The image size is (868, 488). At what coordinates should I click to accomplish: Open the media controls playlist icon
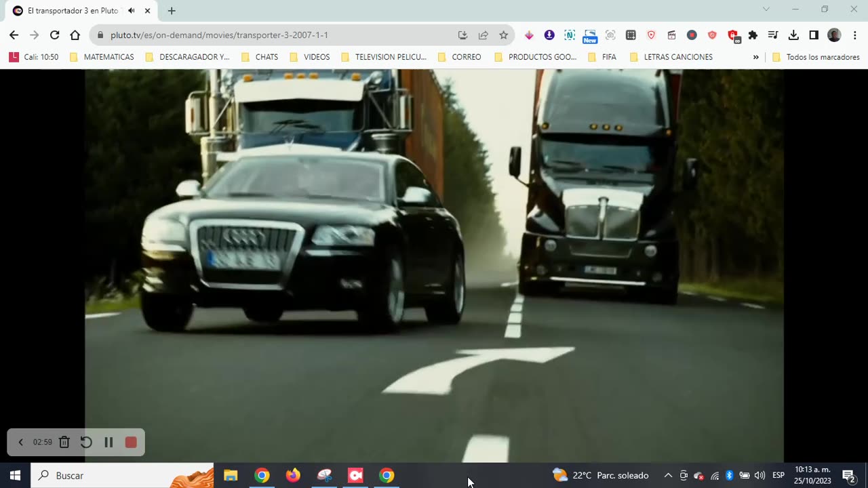pyautogui.click(x=773, y=35)
